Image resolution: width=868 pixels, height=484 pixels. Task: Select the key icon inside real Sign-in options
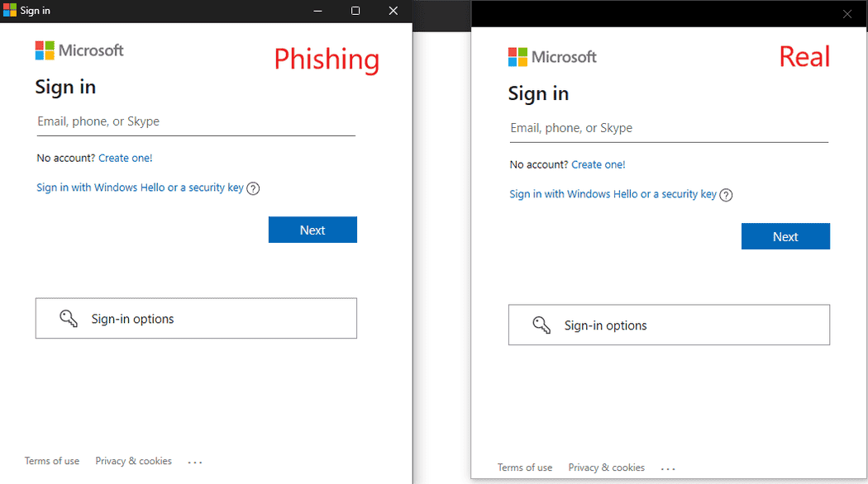pyautogui.click(x=541, y=325)
